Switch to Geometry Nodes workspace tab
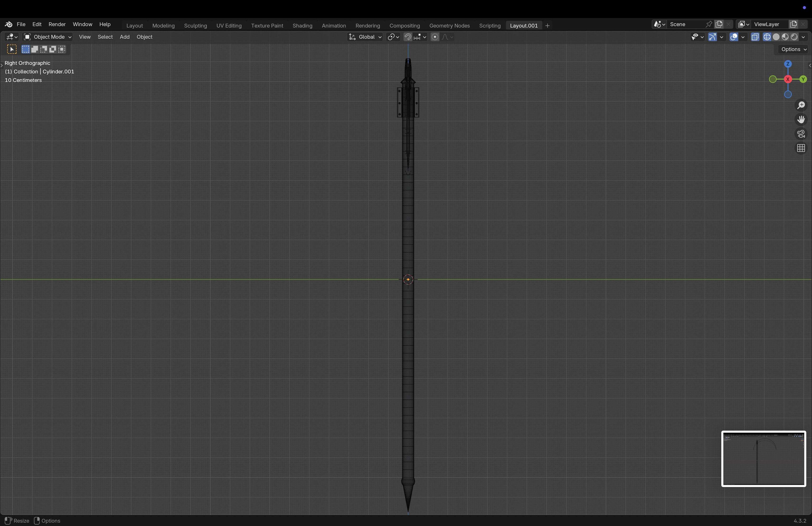812x526 pixels. click(x=449, y=26)
